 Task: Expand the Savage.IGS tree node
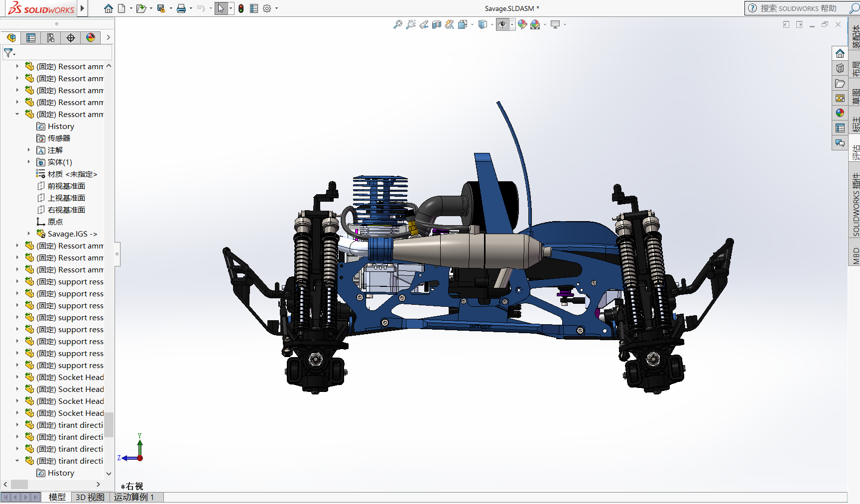click(x=28, y=234)
